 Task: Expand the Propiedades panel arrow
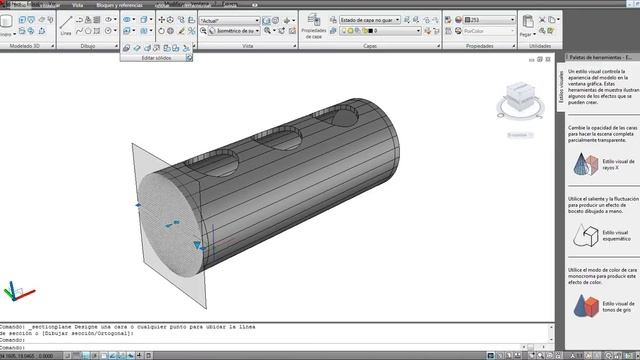point(514,46)
